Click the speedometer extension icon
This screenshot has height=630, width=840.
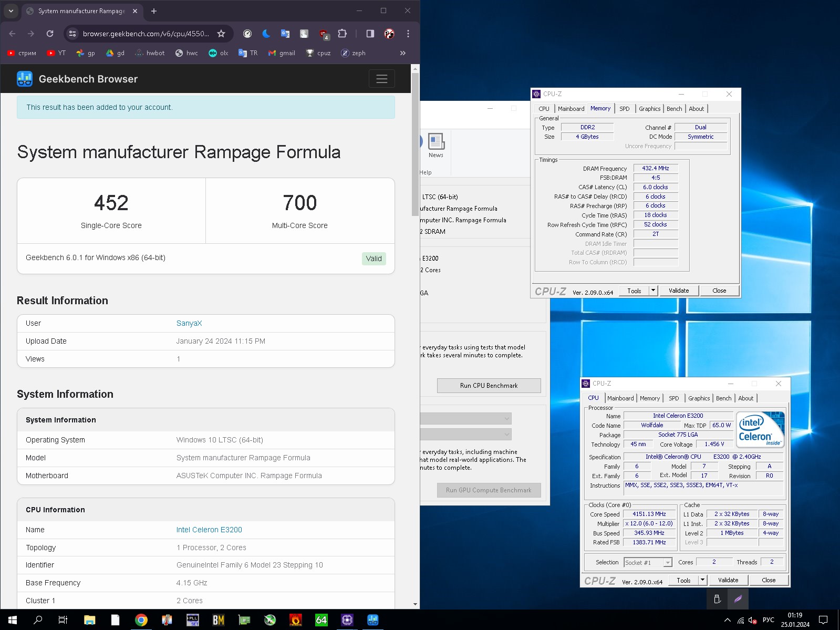click(x=247, y=34)
